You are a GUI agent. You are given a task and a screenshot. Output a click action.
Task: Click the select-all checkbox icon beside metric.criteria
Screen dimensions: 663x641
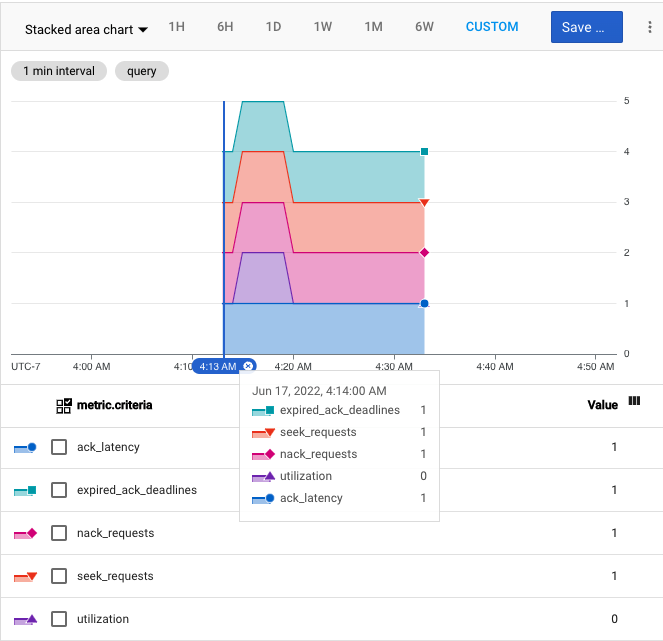click(x=64, y=406)
